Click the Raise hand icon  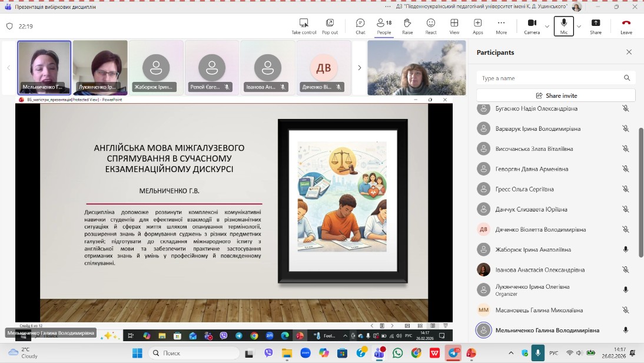tap(407, 26)
